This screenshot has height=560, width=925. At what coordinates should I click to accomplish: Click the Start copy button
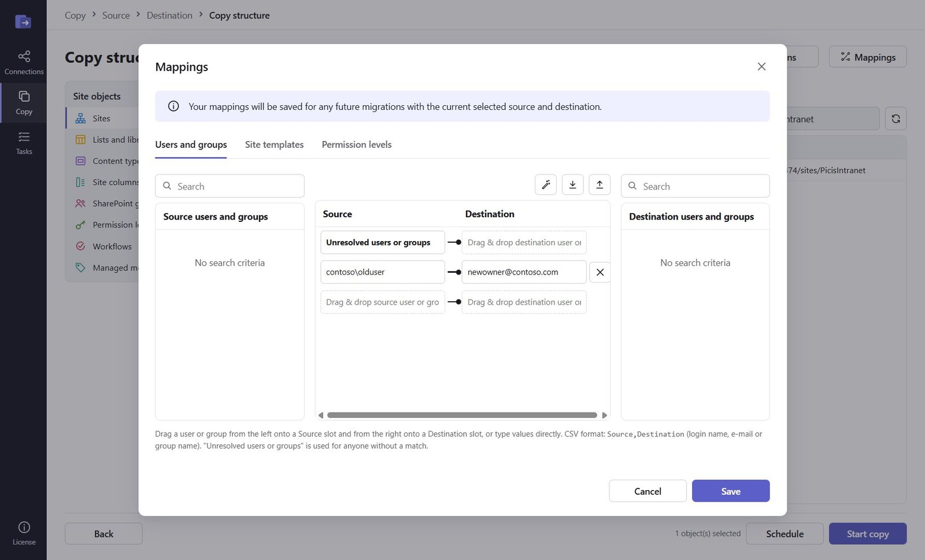pos(868,533)
